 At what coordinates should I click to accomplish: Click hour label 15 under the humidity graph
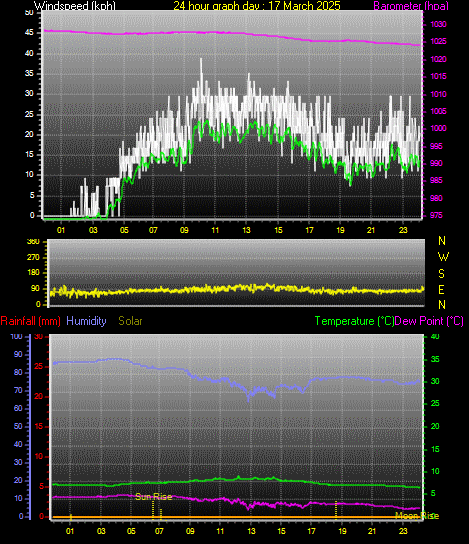pos(281,531)
